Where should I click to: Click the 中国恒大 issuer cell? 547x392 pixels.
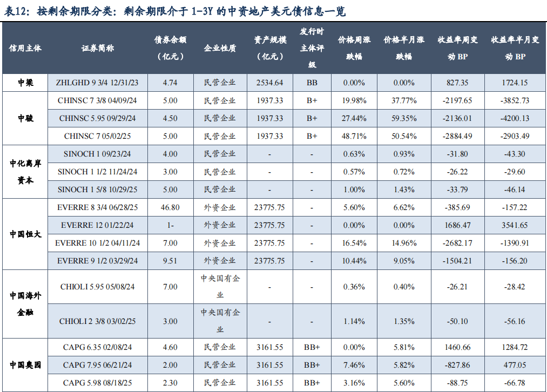point(25,234)
